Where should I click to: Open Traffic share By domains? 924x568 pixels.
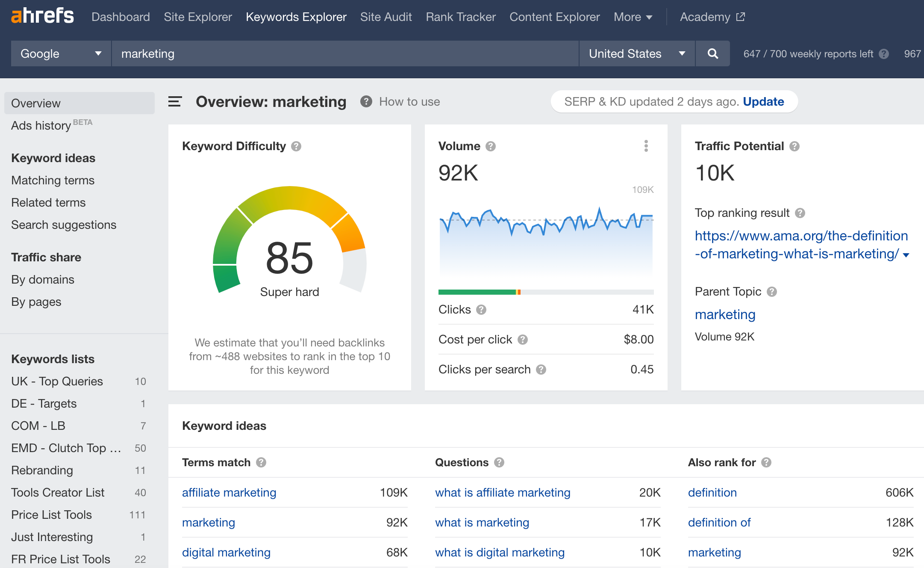click(x=43, y=280)
